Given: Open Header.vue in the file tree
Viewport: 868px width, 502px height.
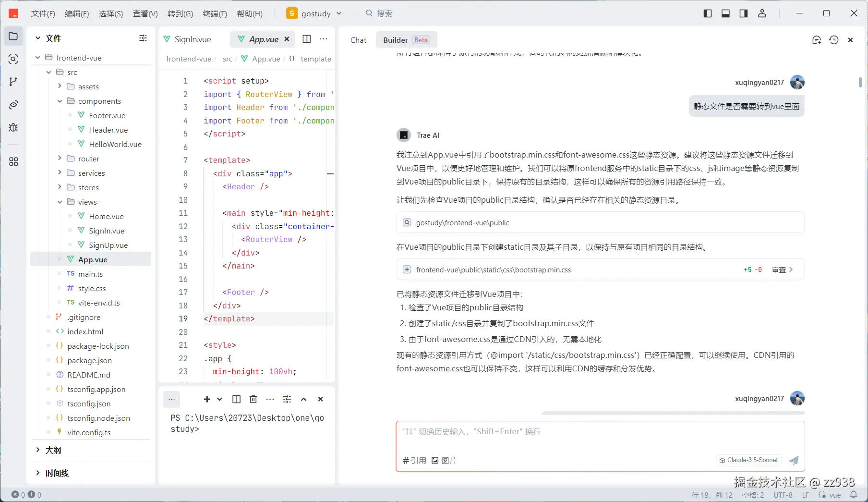Looking at the screenshot, I should [108, 130].
